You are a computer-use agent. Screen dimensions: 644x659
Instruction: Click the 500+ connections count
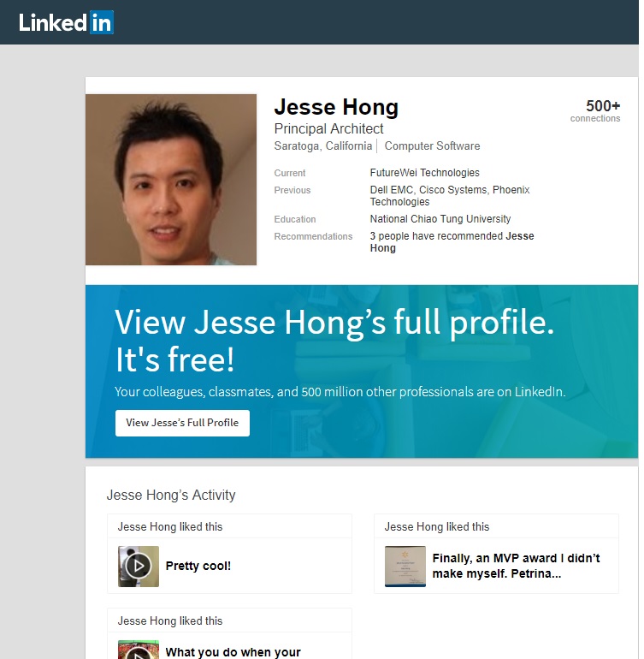pos(595,110)
